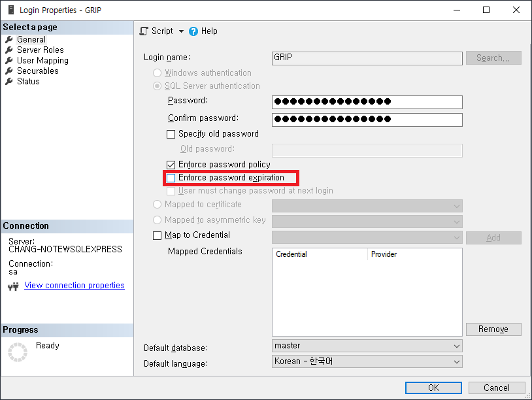The image size is (532, 400).
Task: Click the Script toolbar icon
Action: 142,31
